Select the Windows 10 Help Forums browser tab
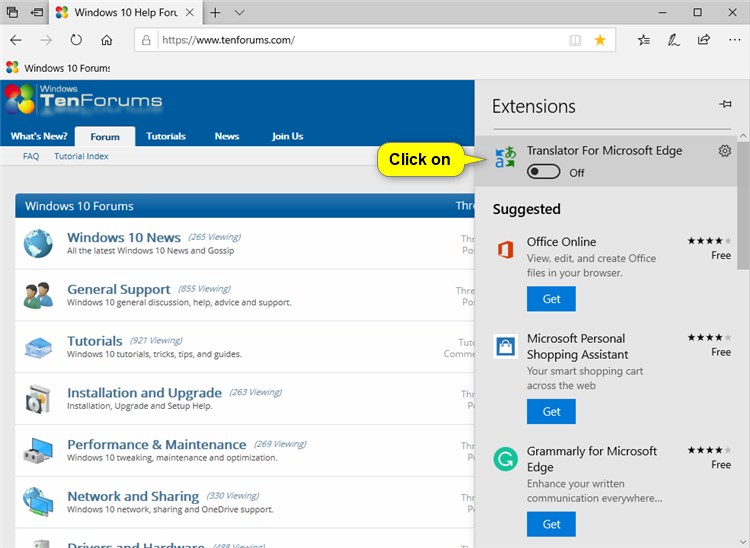This screenshot has height=548, width=750. [x=125, y=12]
